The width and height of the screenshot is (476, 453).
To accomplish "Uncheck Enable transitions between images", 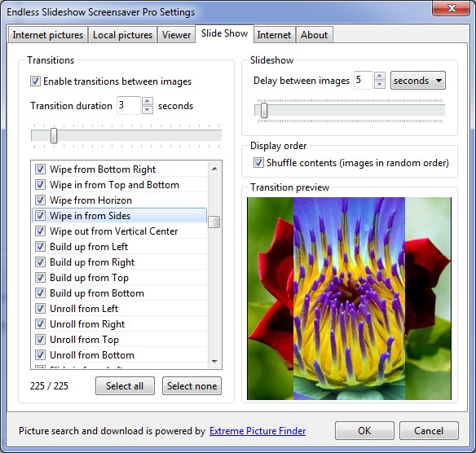I will tap(35, 81).
